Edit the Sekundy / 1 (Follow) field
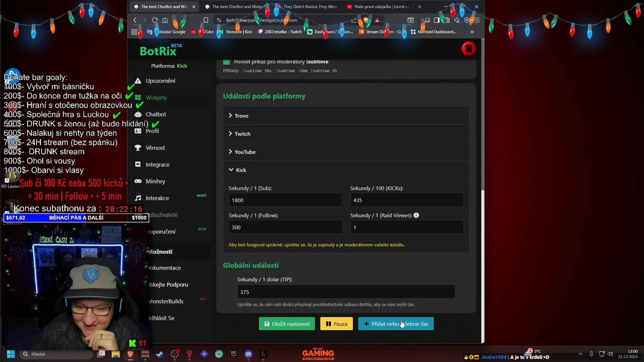 (285, 227)
